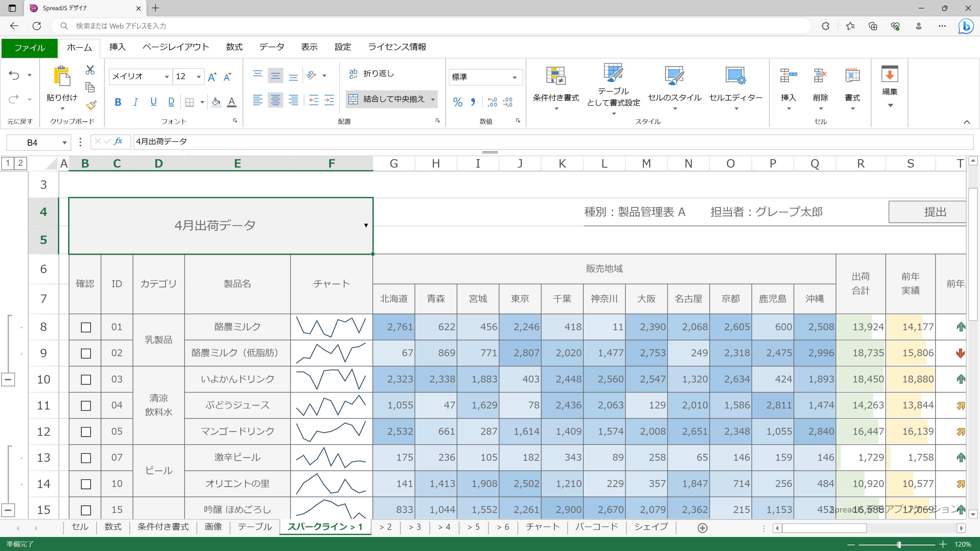The height and width of the screenshot is (551, 980).
Task: Check the box for ID 03 いよかんドリンク
Action: coord(86,380)
